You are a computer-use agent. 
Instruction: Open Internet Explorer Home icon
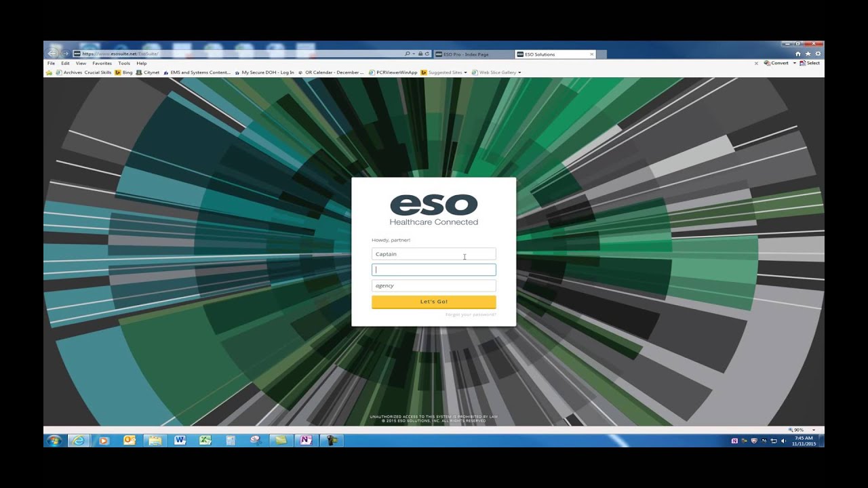pyautogui.click(x=798, y=54)
